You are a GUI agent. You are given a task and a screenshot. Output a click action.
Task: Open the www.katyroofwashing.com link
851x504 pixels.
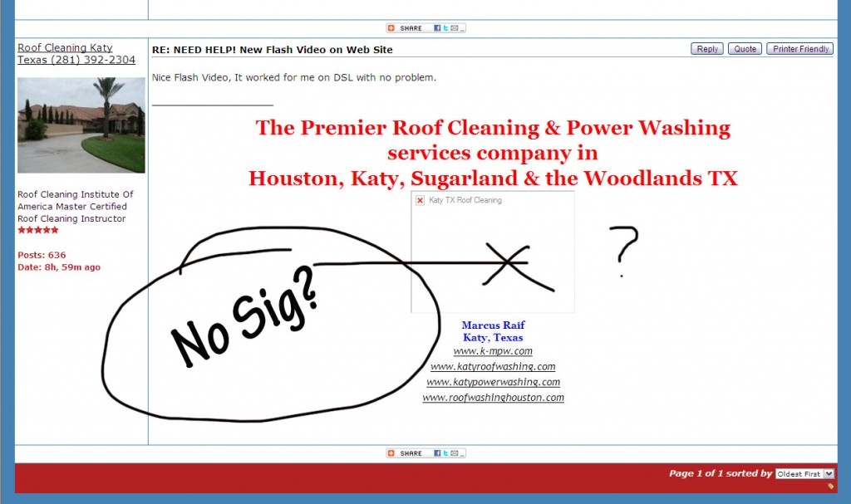pos(493,366)
